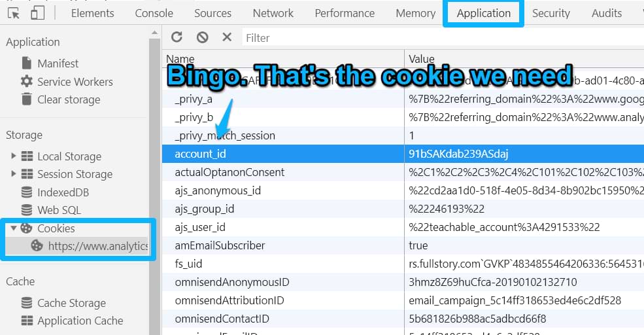Select the https://www.analytics cookies entry
The image size is (644, 335).
coord(98,246)
